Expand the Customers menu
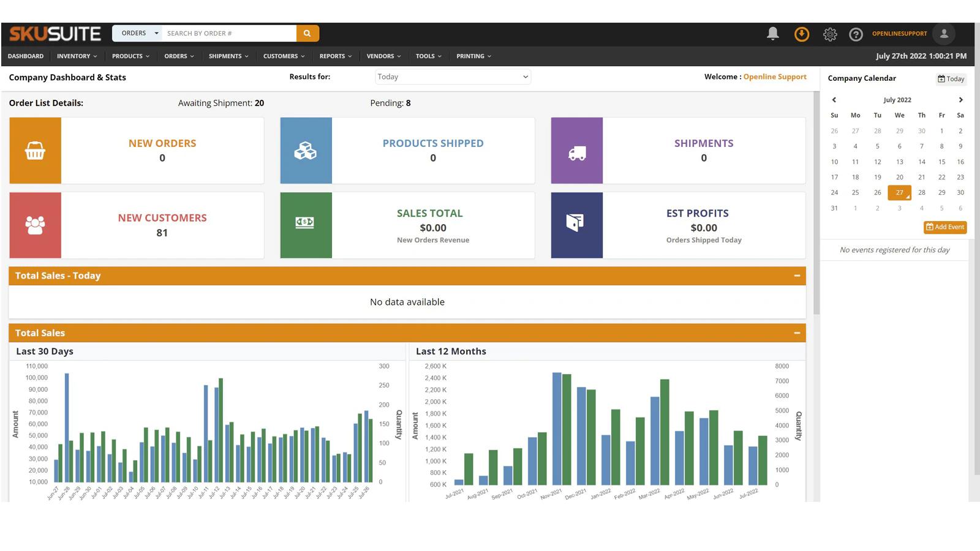The image size is (980, 551). point(284,56)
